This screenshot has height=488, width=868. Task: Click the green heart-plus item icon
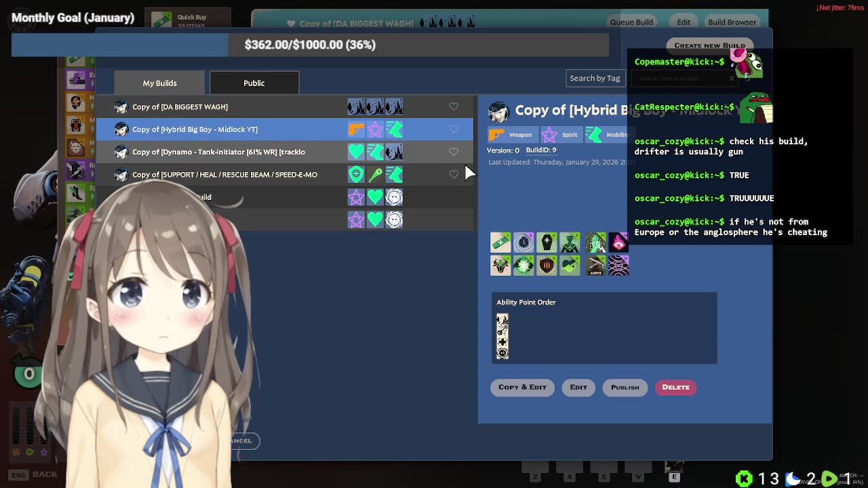pos(570,265)
